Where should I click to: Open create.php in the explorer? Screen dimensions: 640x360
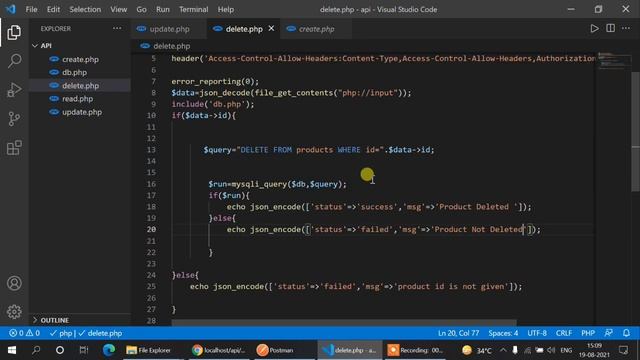[x=80, y=59]
